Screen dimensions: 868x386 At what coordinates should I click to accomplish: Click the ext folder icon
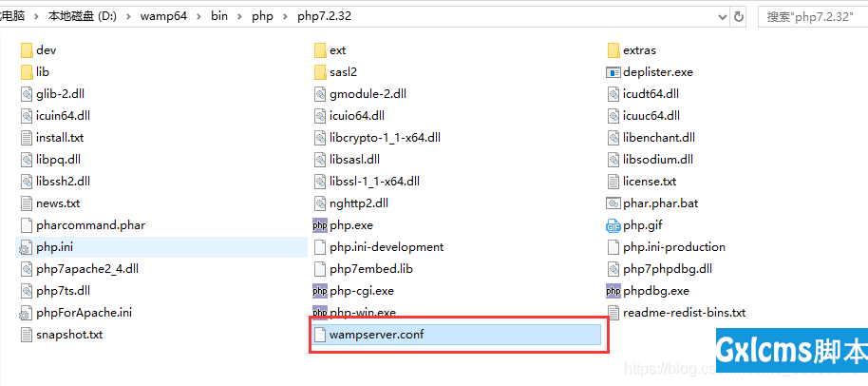point(320,50)
